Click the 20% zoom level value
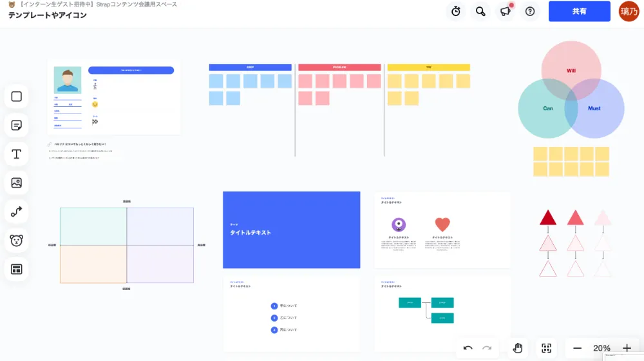Screen dimensions: 644x361 pos(601,348)
